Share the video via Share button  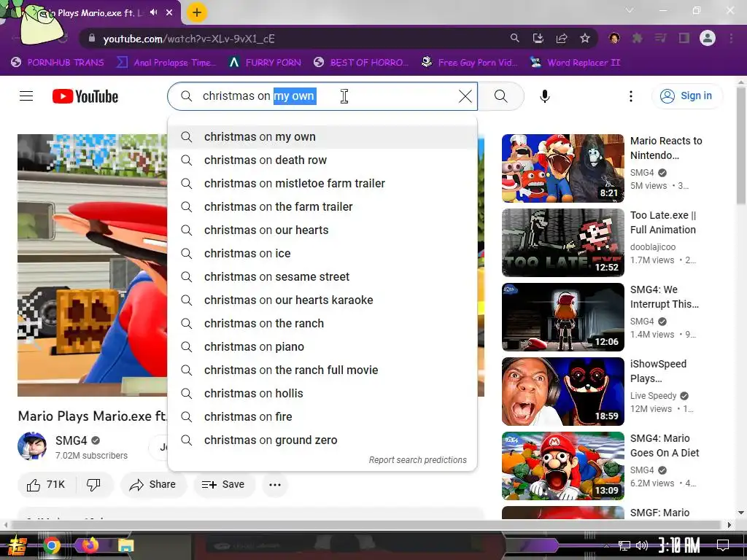pos(153,485)
